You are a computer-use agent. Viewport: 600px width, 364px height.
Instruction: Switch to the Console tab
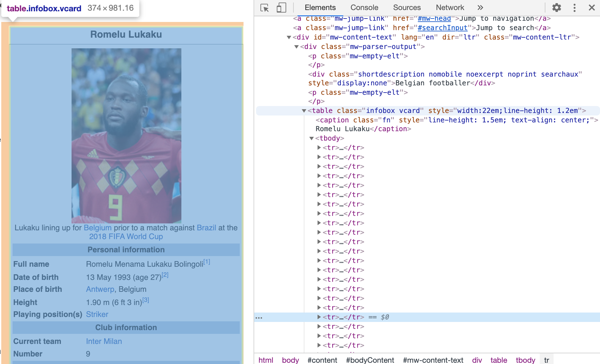(364, 8)
